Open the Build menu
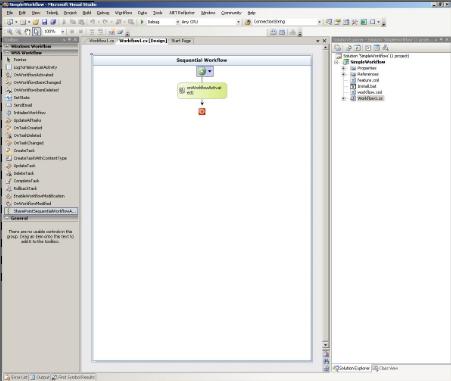 point(87,13)
